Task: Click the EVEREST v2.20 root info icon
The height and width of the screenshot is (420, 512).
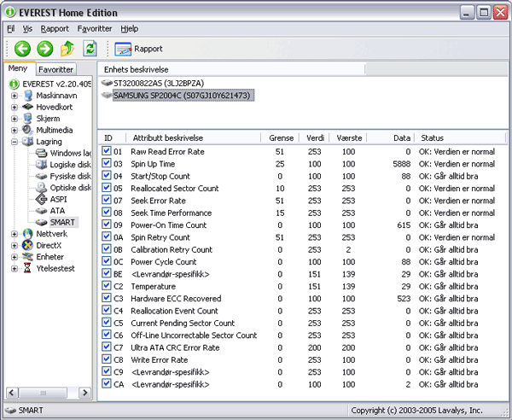Action: pyautogui.click(x=14, y=84)
